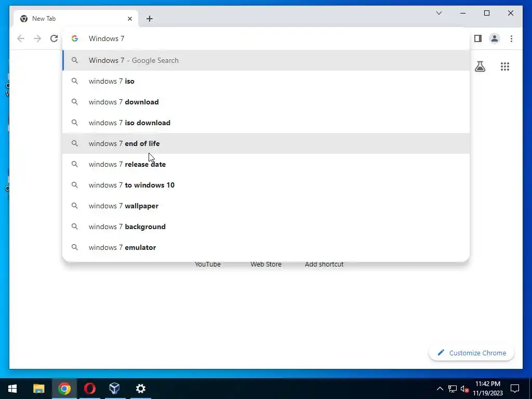Click the Customize Chrome button
Screen dimensions: 532x399
pyautogui.click(x=471, y=353)
